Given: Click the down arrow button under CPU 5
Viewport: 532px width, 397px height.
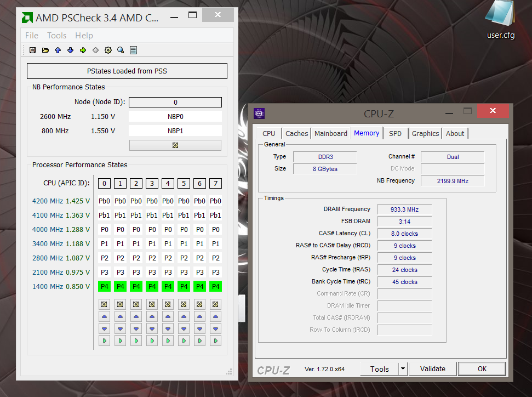Looking at the screenshot, I should [x=184, y=329].
